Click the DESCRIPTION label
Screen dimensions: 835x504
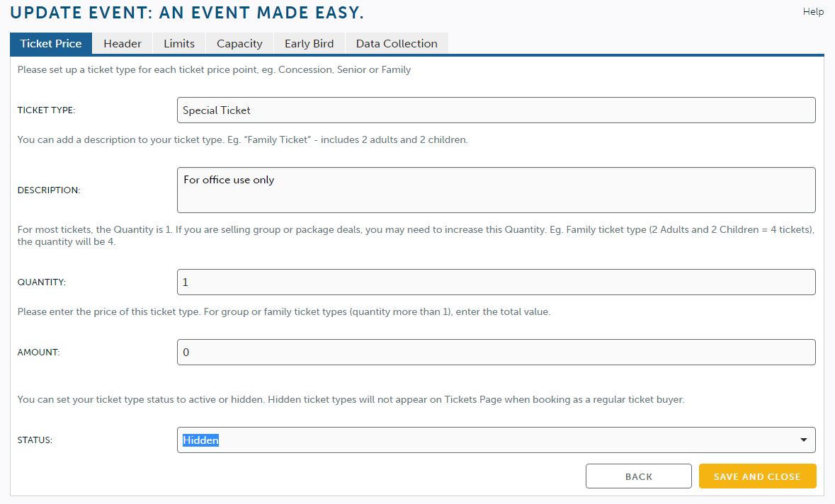(x=49, y=190)
